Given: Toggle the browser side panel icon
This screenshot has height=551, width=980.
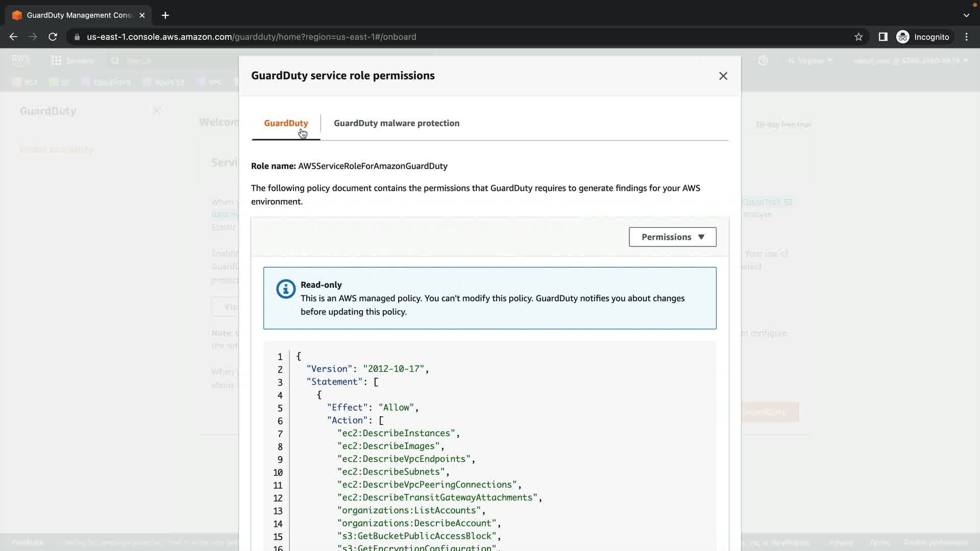Looking at the screenshot, I should tap(883, 37).
